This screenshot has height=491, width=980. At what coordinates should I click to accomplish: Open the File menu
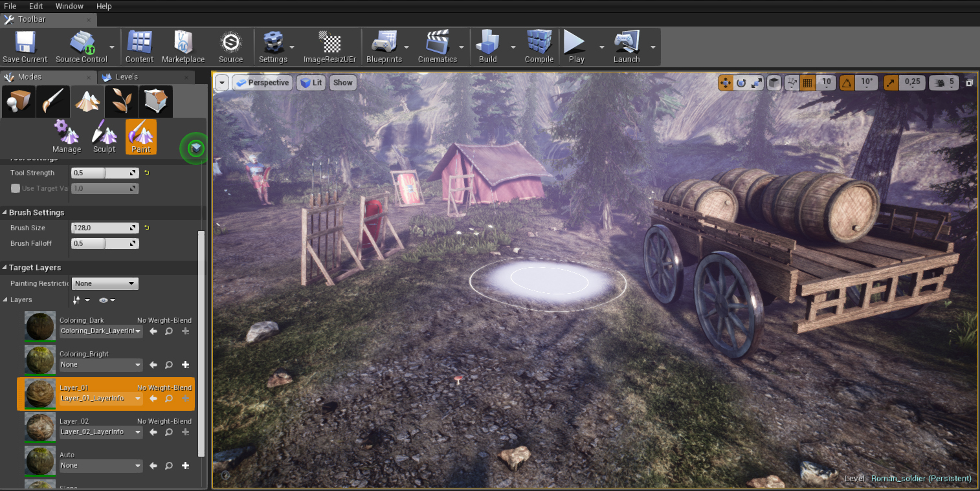point(10,6)
